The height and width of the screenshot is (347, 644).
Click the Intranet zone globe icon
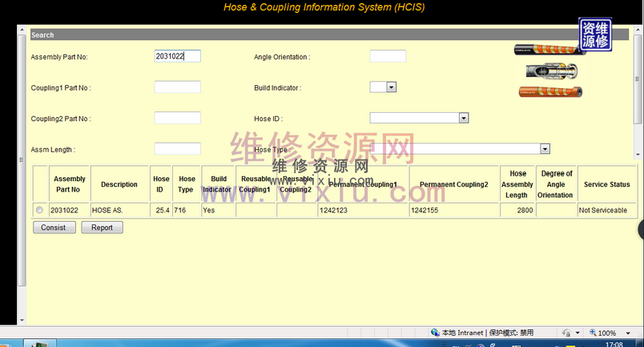pyautogui.click(x=434, y=333)
